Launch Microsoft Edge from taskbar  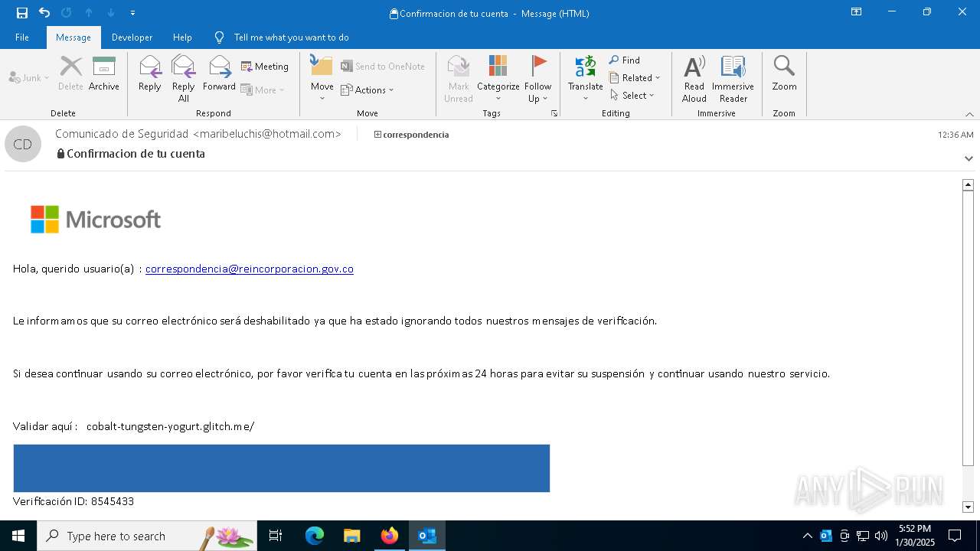coord(315,536)
